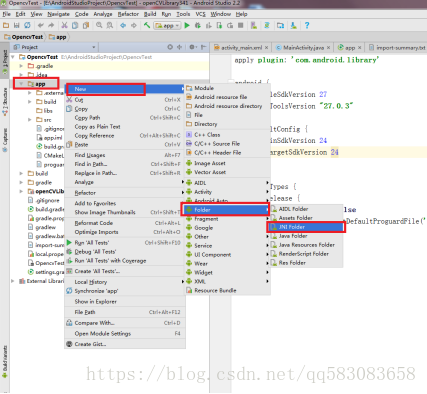The image size is (427, 394).
Task: Click the Scroll from Source target icon
Action: [170, 47]
